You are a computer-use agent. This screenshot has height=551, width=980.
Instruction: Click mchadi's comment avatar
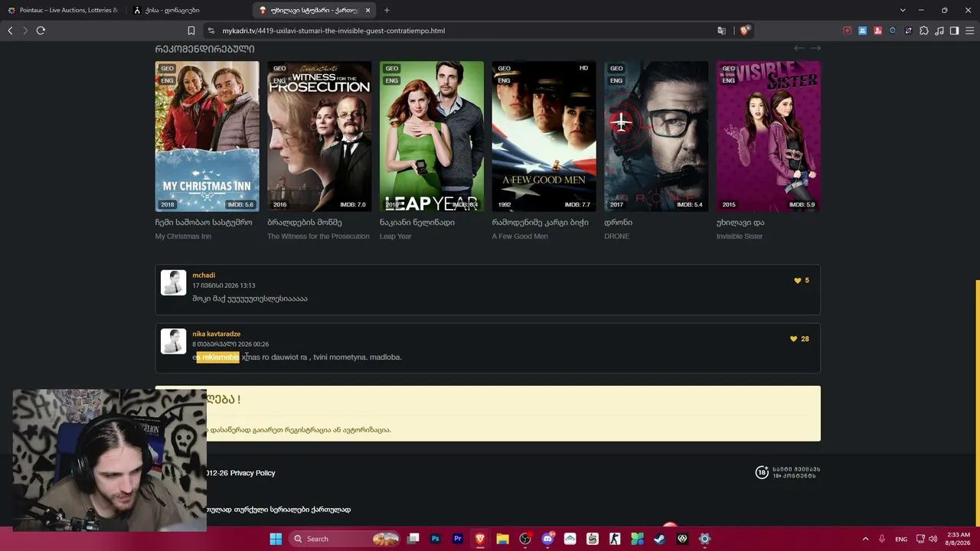pos(173,282)
